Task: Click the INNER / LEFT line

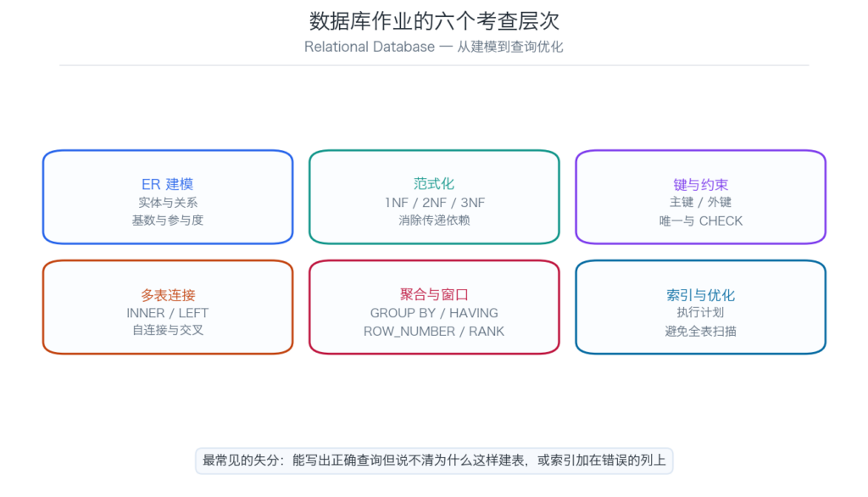Action: click(167, 313)
